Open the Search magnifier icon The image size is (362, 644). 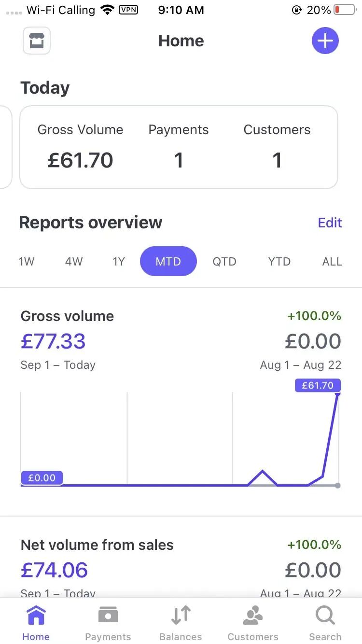[325, 616]
